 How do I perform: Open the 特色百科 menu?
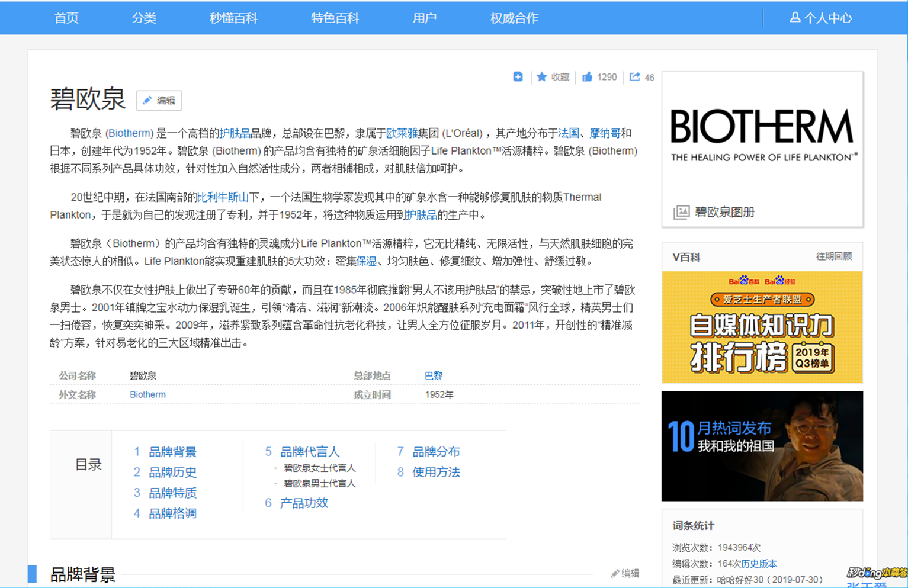click(x=335, y=18)
